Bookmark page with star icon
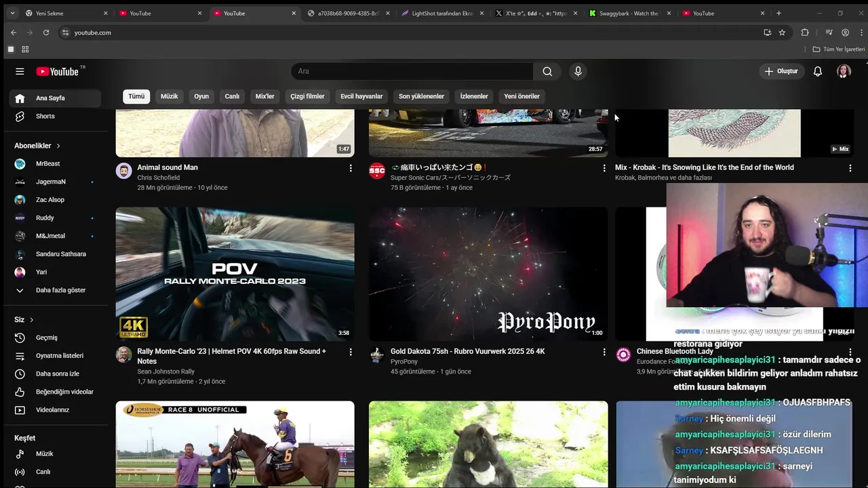Screen dimensions: 868x488 [782, 33]
